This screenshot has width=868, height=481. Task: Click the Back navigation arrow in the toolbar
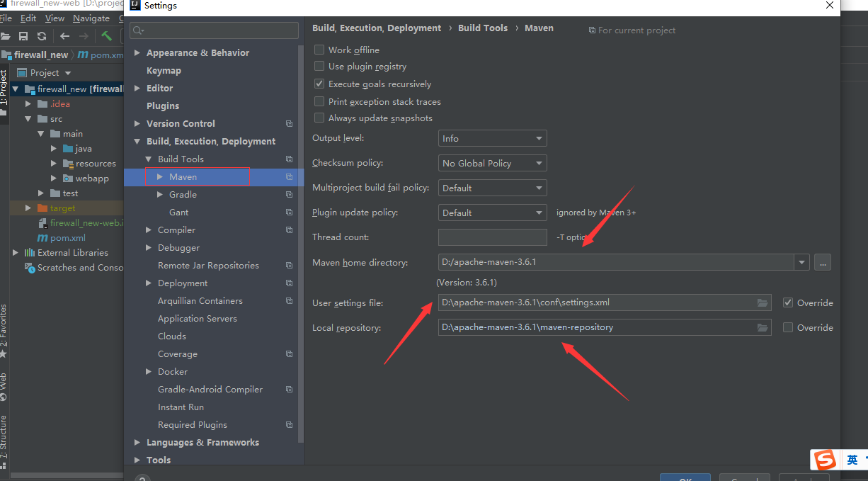pos(65,36)
